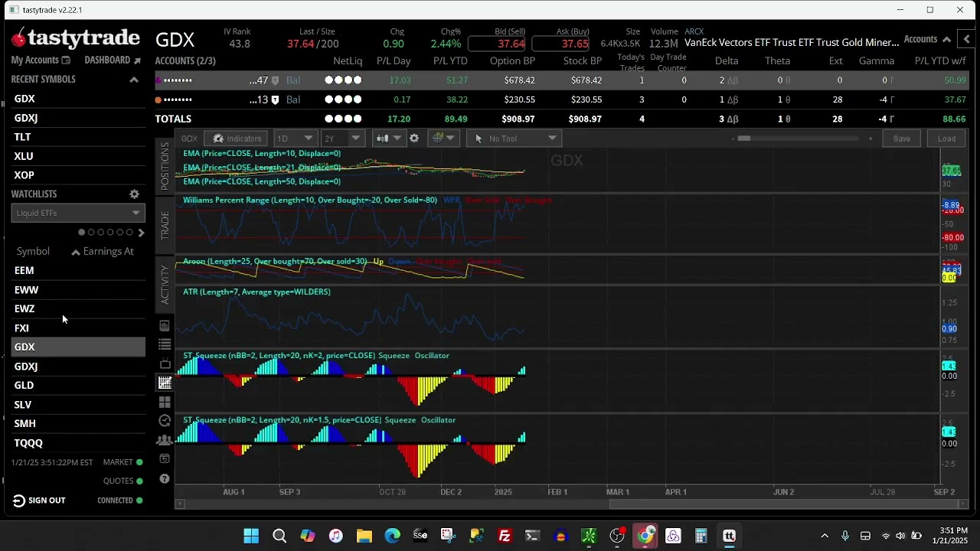Open FileZilla from the taskbar
The height and width of the screenshot is (551, 980).
click(x=505, y=536)
